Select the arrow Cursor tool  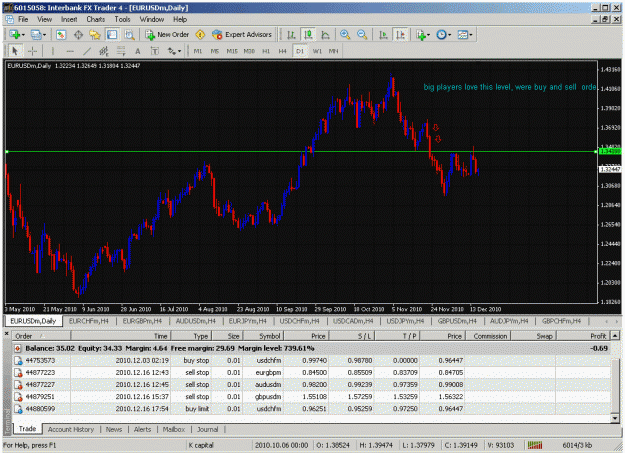pos(15,51)
